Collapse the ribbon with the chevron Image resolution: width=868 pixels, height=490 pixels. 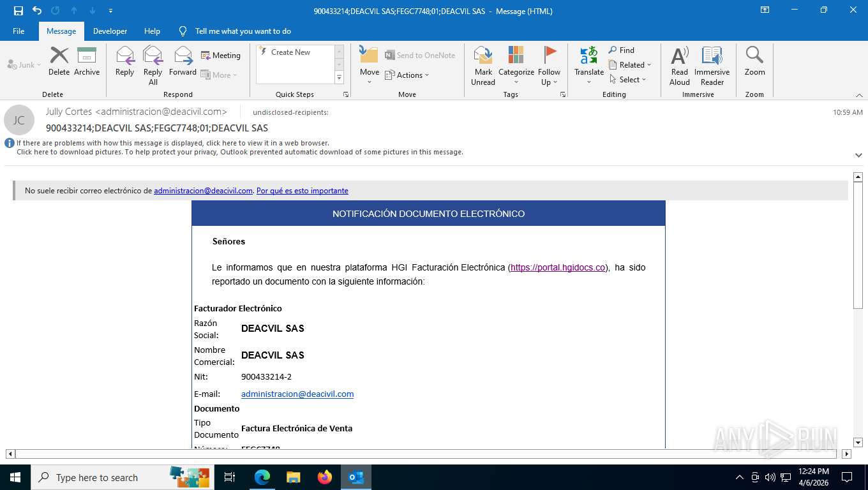pos(858,94)
